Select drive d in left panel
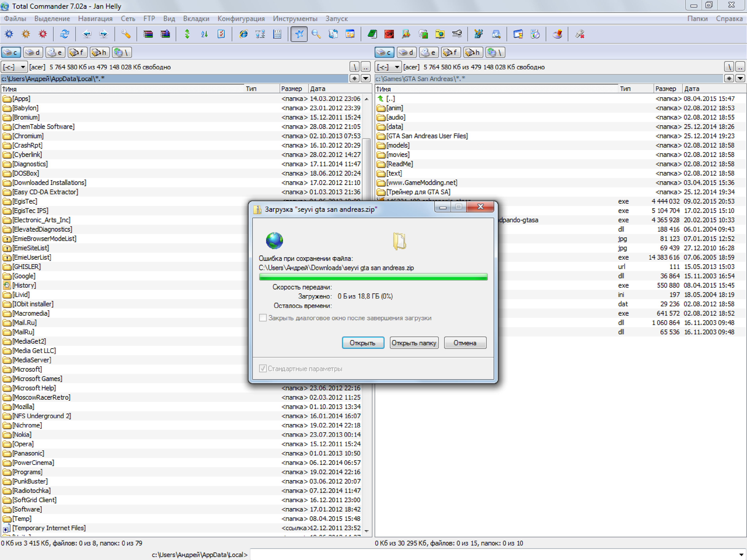 click(33, 52)
